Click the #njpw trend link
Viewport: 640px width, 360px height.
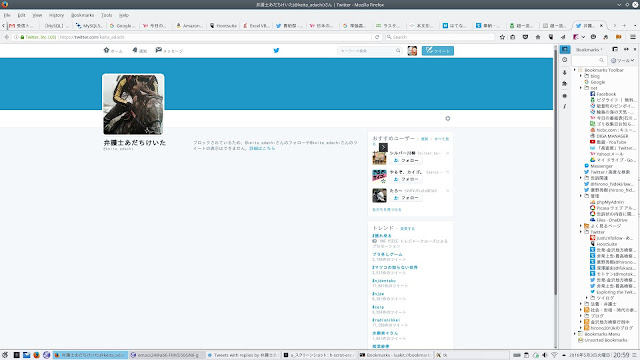pyautogui.click(x=378, y=294)
